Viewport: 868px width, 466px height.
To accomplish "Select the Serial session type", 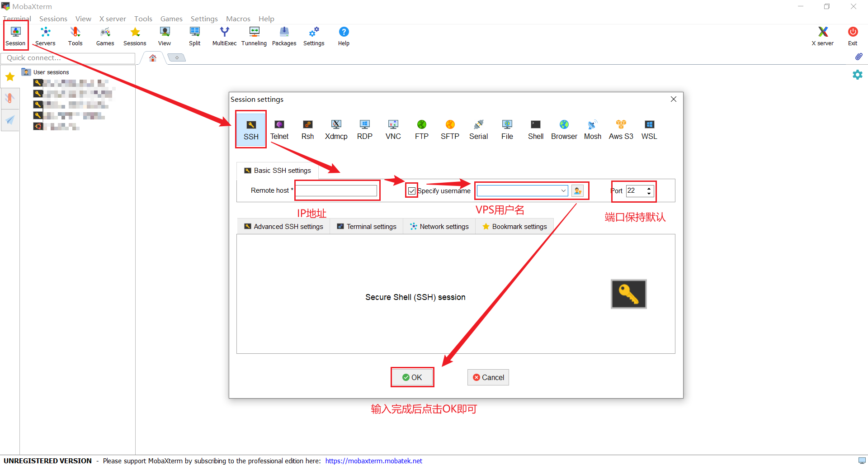I will coord(479,129).
